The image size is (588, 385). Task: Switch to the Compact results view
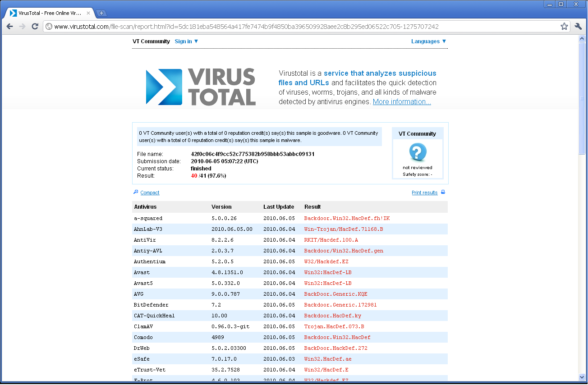tap(150, 192)
